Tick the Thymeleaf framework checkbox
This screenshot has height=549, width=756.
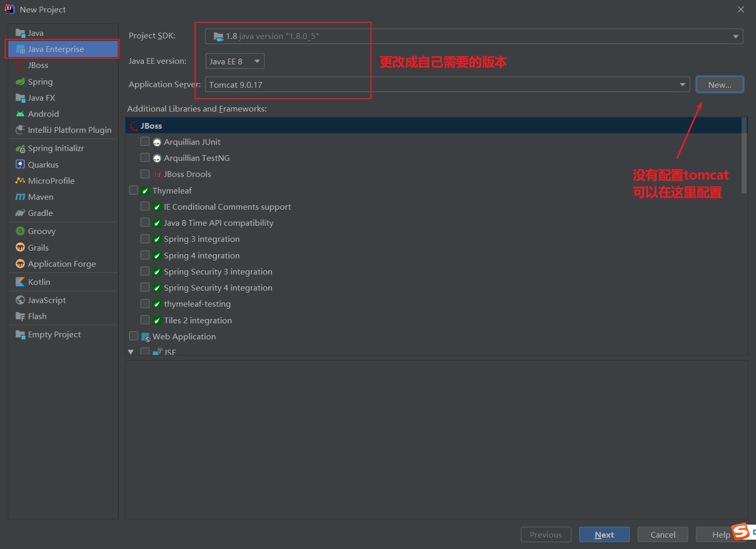pos(134,190)
